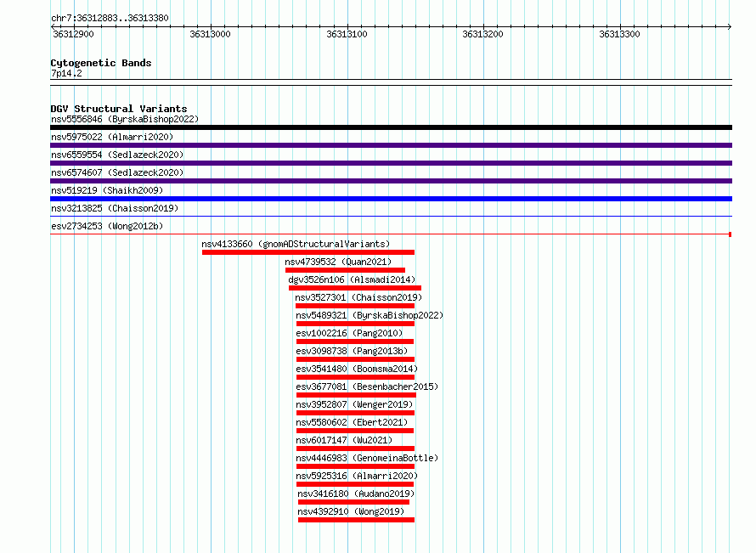Select the red dgv3526n106 variant bar

(355, 288)
